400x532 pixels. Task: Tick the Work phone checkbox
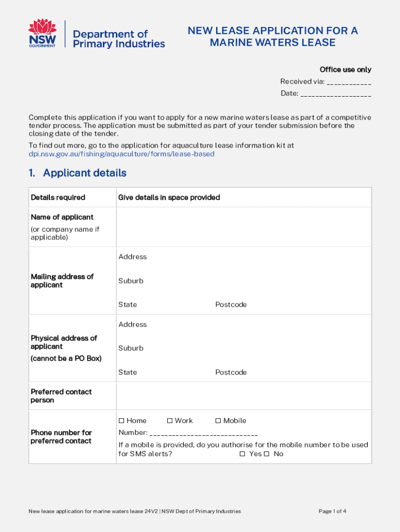pos(170,421)
